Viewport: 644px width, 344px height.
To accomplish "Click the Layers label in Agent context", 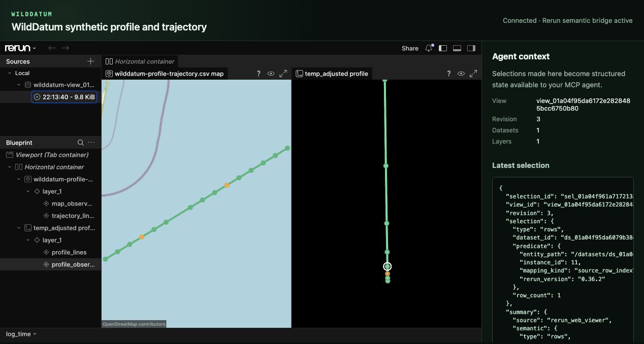I will [502, 142].
